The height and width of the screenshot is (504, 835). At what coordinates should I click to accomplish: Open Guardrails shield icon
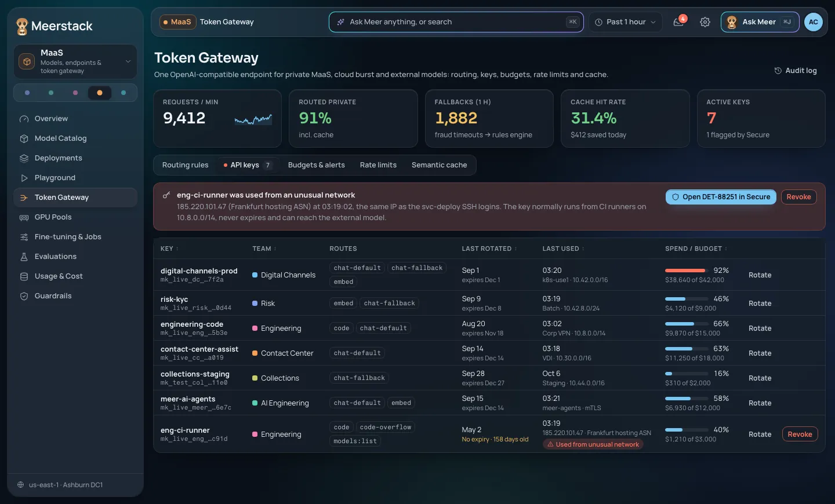click(x=24, y=296)
